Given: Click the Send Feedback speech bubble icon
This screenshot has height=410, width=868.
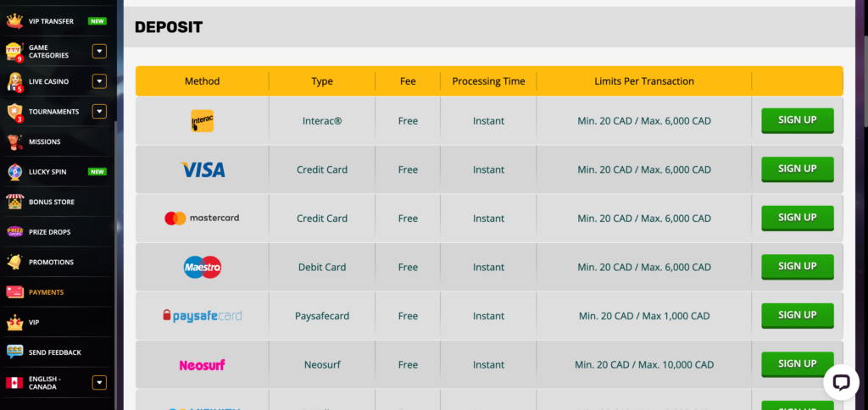Looking at the screenshot, I should (x=14, y=352).
